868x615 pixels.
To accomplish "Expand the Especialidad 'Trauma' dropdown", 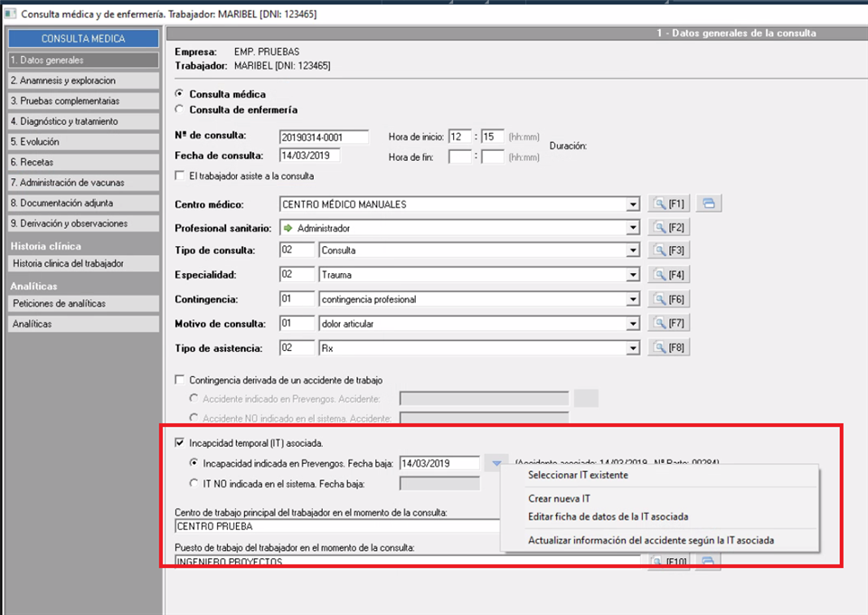I will pos(633,274).
